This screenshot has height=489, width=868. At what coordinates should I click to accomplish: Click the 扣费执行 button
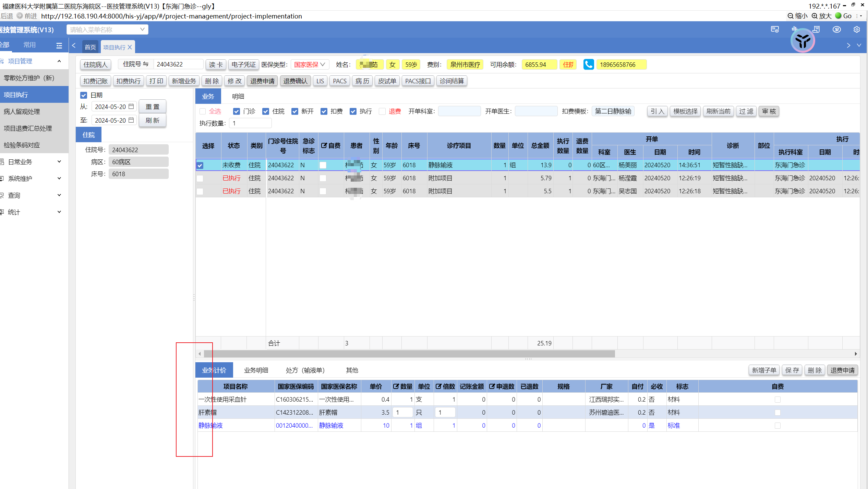coord(129,81)
